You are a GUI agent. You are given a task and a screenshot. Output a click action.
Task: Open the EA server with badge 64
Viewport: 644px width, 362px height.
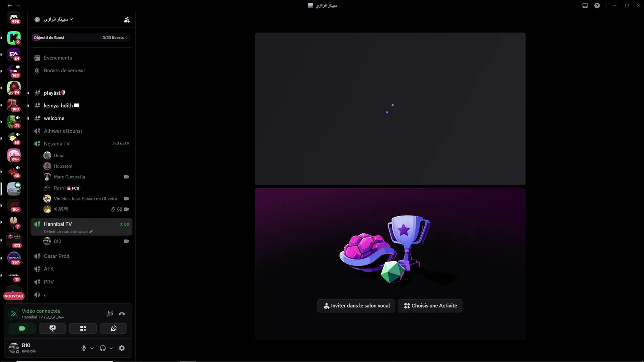click(14, 54)
